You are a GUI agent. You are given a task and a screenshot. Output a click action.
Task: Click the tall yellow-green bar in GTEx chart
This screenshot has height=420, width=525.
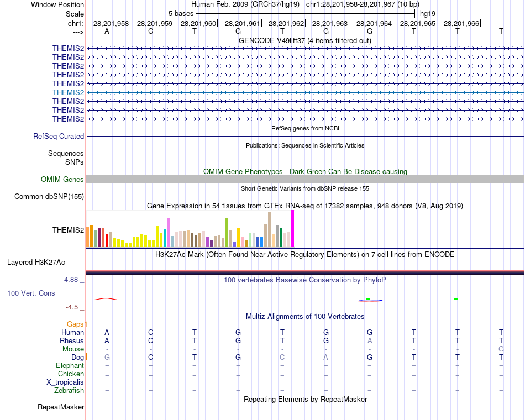point(227,233)
